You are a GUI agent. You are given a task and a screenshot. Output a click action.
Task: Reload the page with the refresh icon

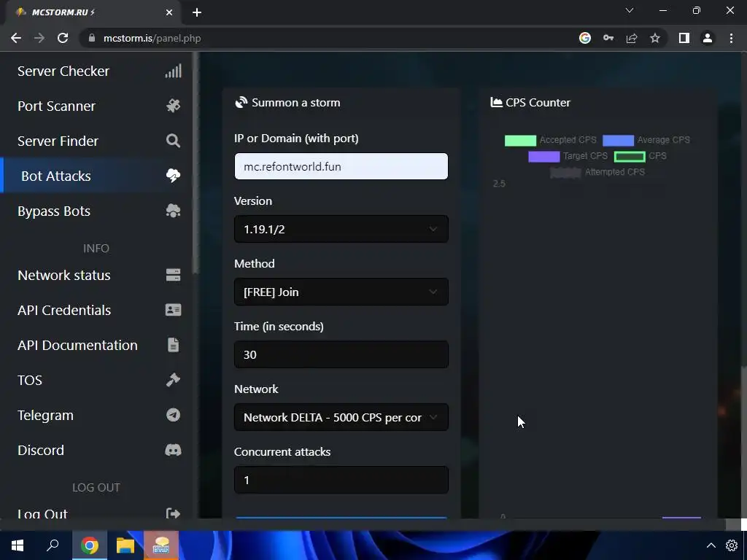(63, 38)
